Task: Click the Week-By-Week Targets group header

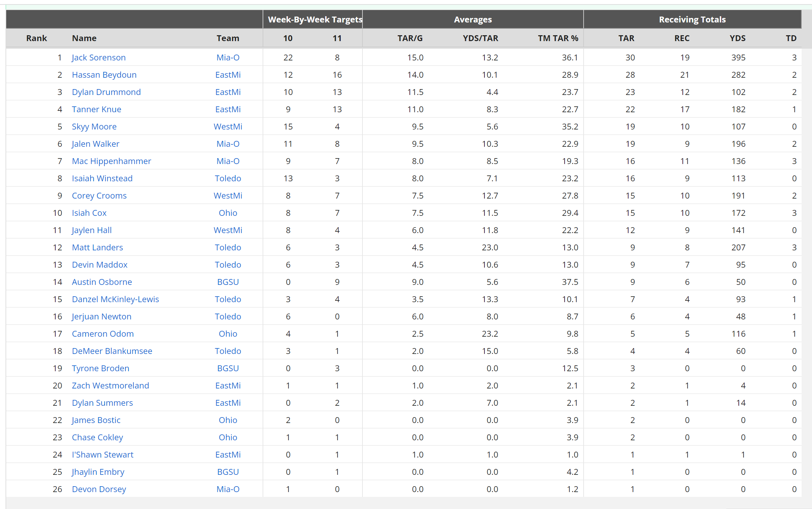Action: pos(315,19)
